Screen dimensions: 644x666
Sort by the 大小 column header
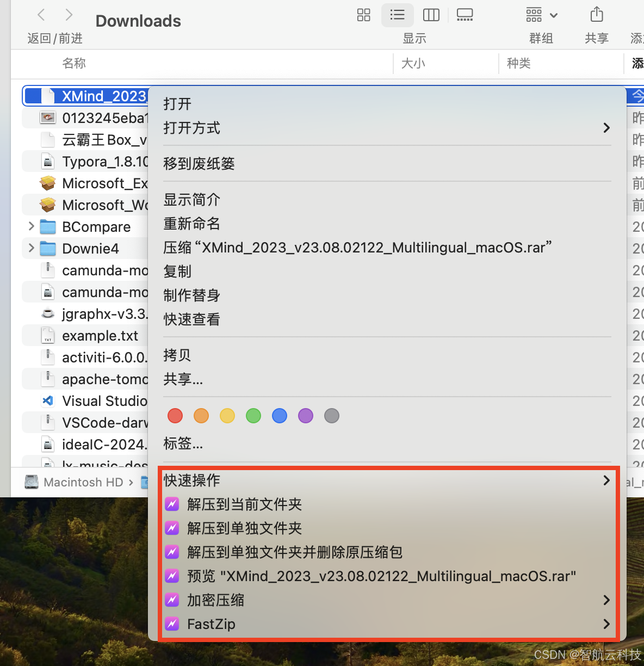click(x=413, y=63)
